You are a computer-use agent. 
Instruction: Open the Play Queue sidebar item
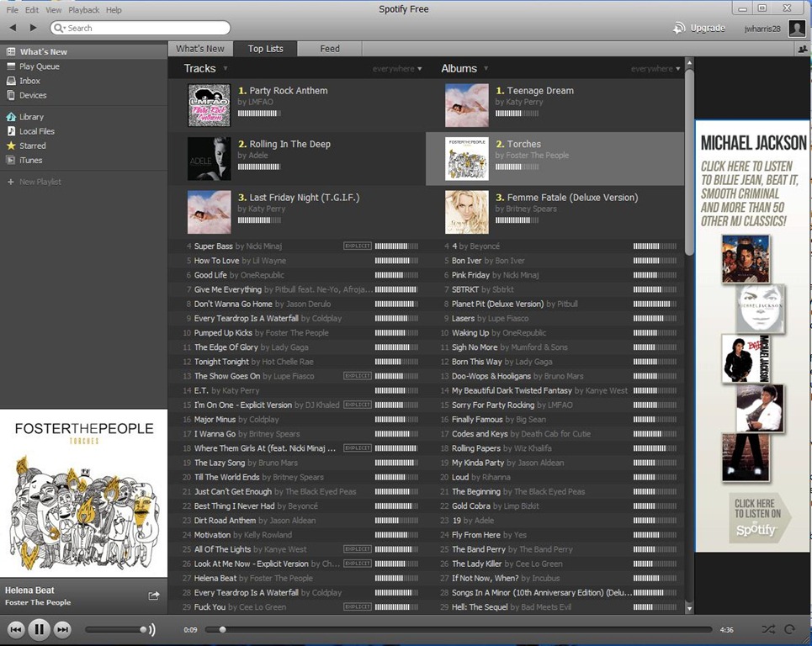click(x=84, y=66)
